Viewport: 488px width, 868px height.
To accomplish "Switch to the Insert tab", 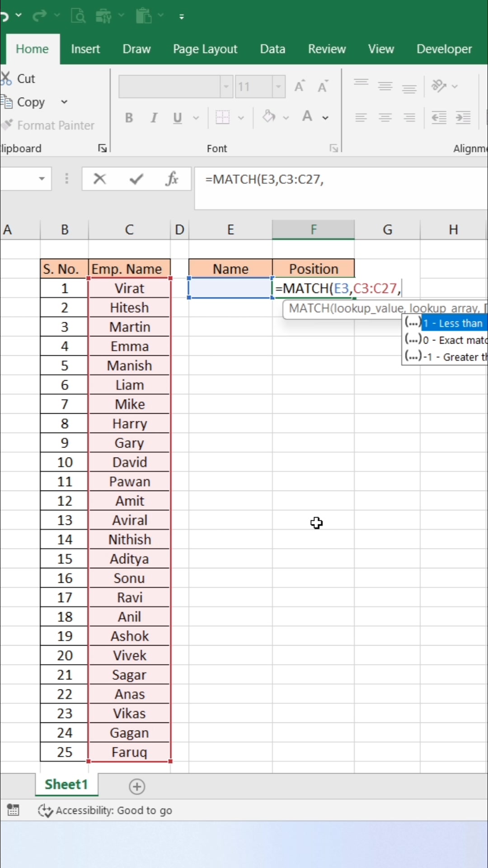I will click(85, 49).
